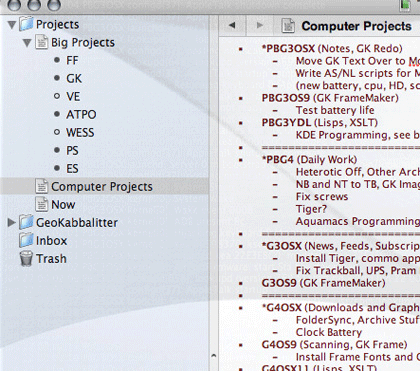Click the green icon in window toolbar
The width and height of the screenshot is (420, 371).
click(405, 6)
